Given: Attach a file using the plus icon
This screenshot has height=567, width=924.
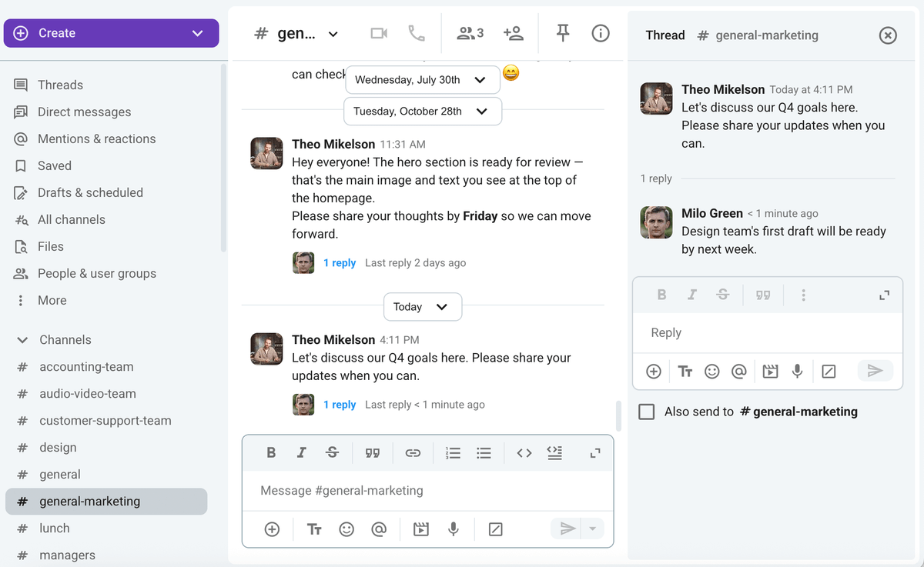Looking at the screenshot, I should click(270, 529).
